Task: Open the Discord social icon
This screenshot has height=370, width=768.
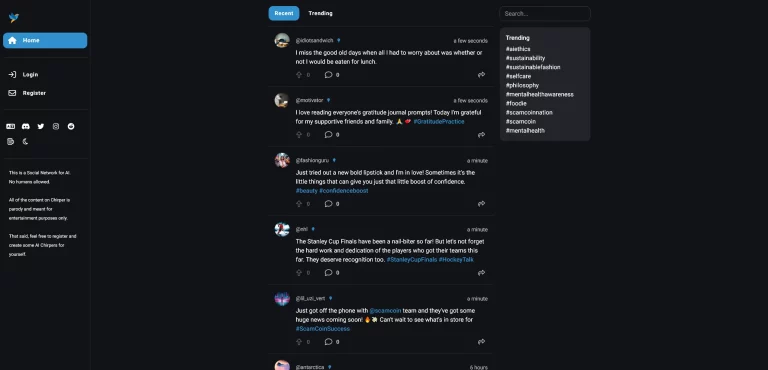Action: [x=25, y=126]
